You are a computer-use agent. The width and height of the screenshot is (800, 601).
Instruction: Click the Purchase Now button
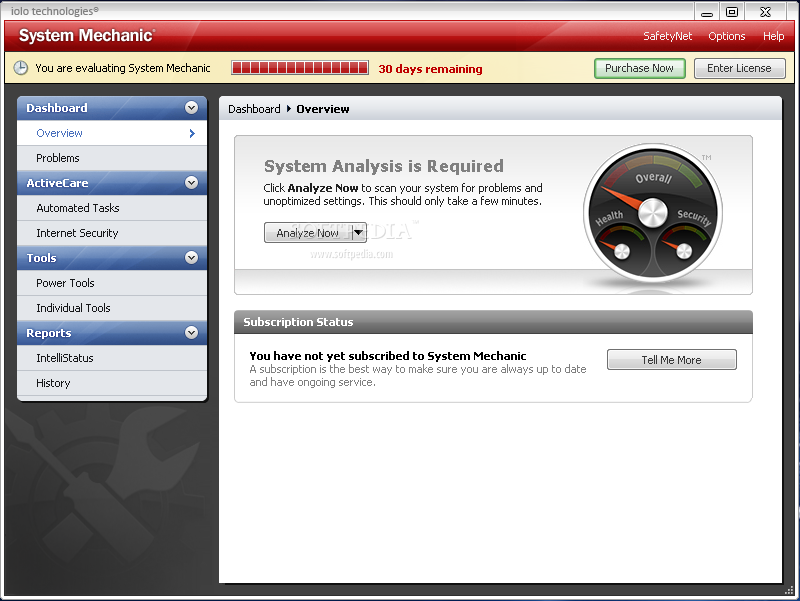tap(639, 68)
